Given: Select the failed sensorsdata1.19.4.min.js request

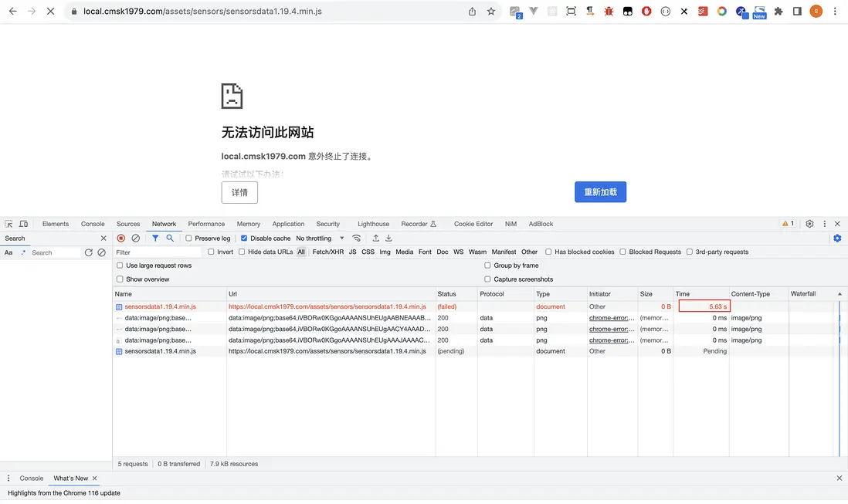Looking at the screenshot, I should point(161,307).
